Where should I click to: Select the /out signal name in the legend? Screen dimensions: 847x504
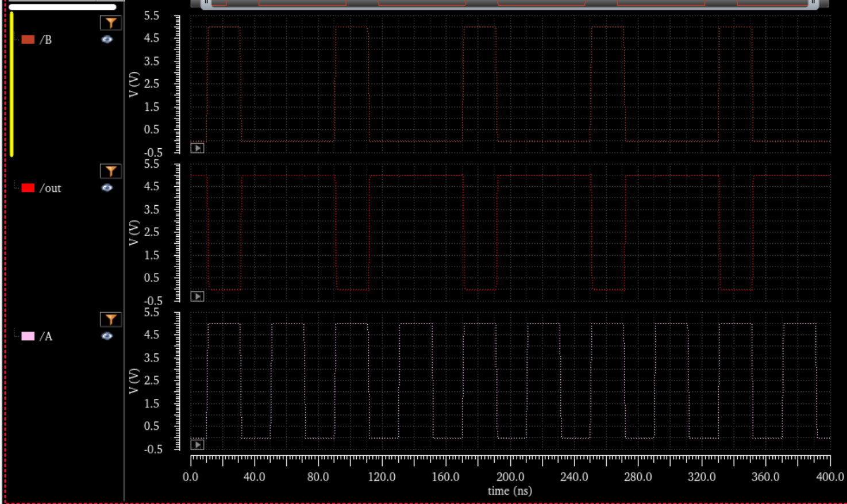[x=50, y=188]
